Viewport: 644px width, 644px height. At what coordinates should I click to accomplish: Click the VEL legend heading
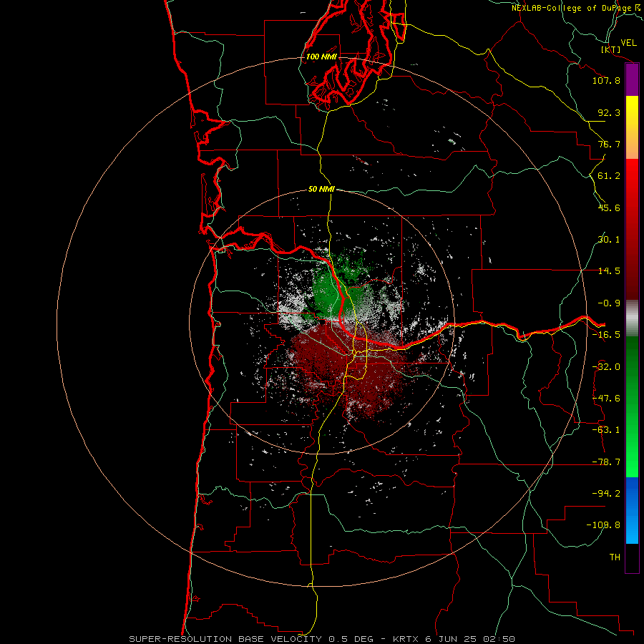pos(629,43)
